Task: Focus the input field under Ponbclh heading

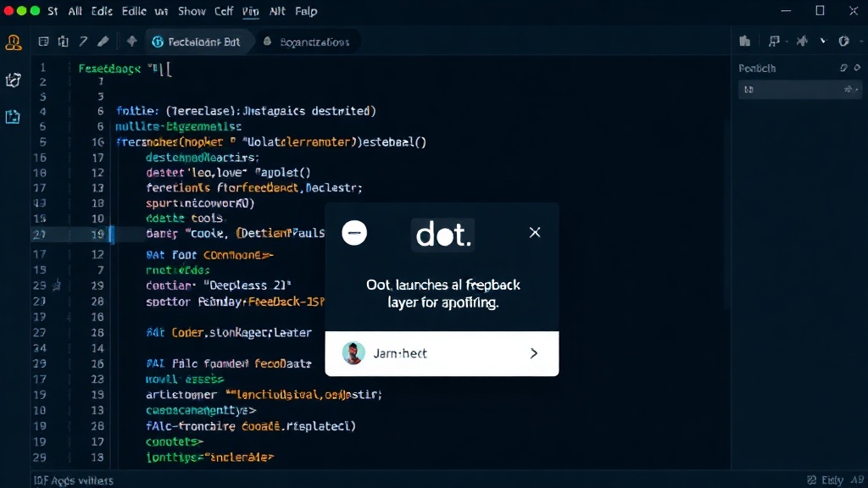Action: pyautogui.click(x=800, y=89)
